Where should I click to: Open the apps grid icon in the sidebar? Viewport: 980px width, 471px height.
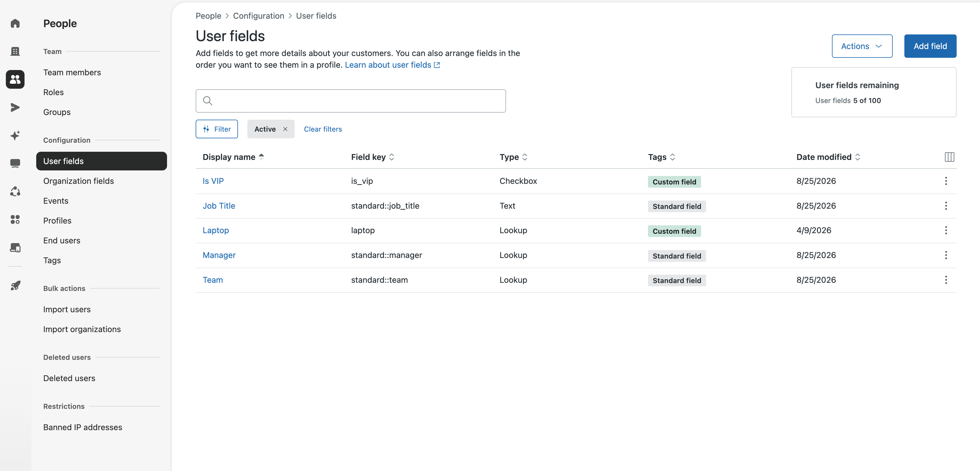15,219
